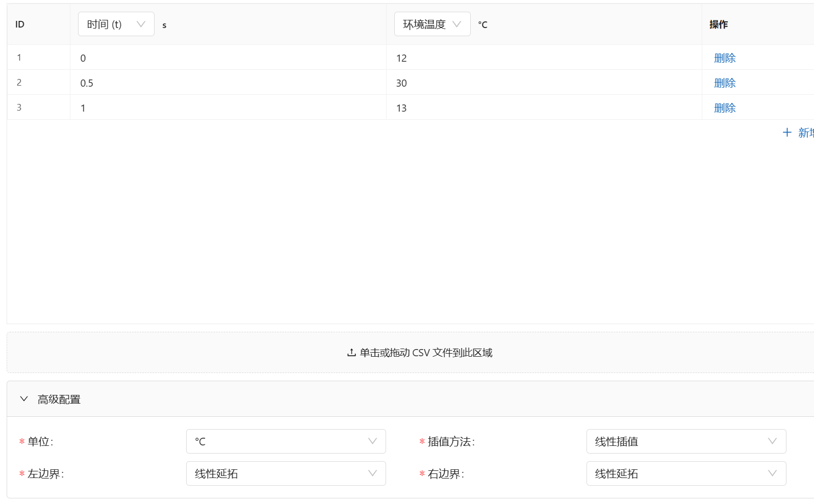The image size is (814, 504).
Task: Click the 左边界 field label
Action: (45, 474)
